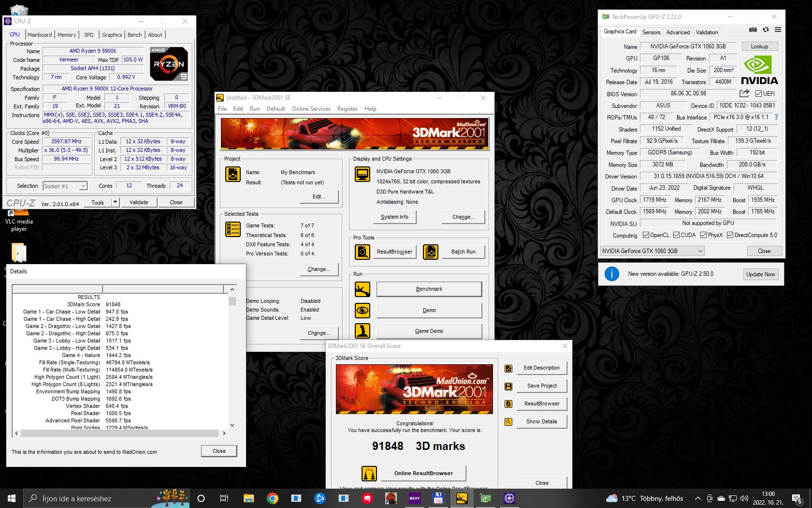Open Google Chrome from the taskbar
This screenshot has height=508, width=812.
(273, 498)
